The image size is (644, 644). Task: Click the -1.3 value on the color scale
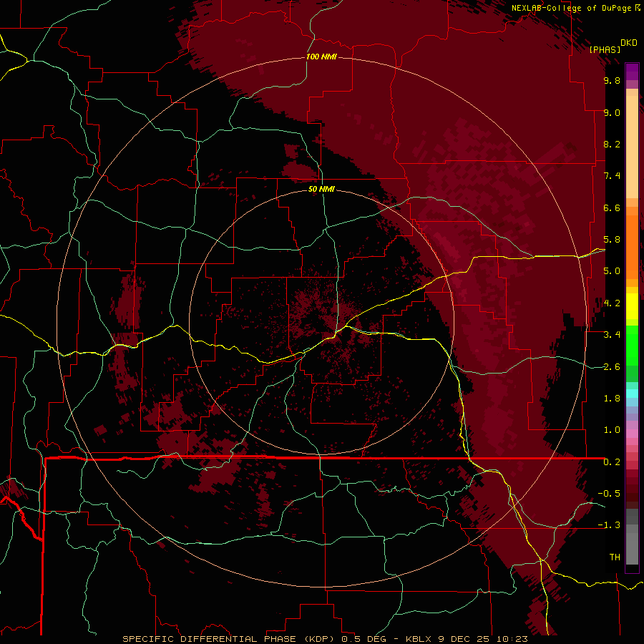coord(609,525)
